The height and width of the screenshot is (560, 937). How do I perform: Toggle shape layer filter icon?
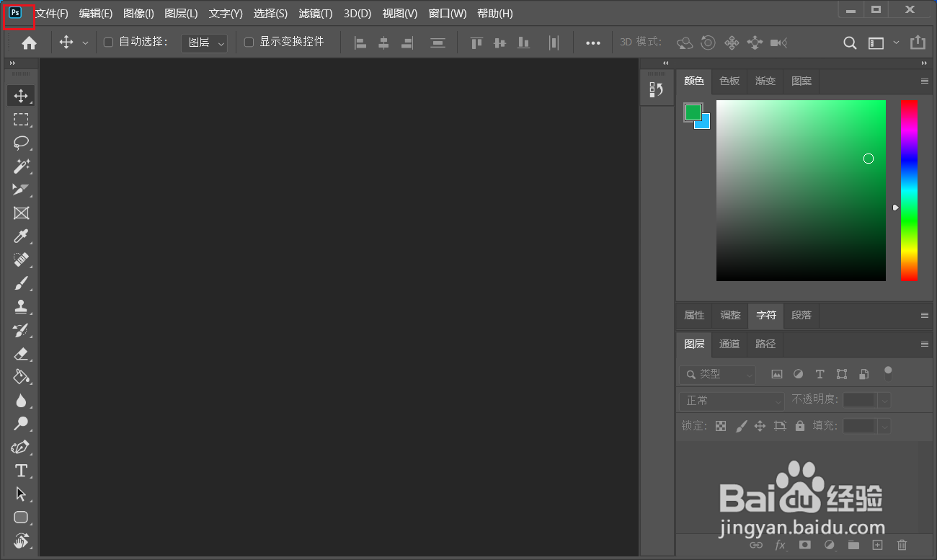click(x=842, y=374)
